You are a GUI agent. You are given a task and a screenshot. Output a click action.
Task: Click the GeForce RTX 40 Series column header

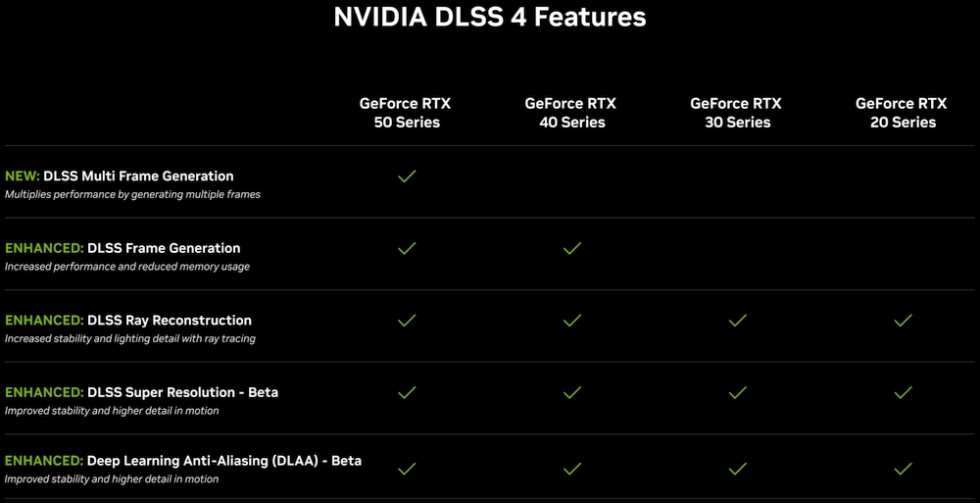tap(571, 113)
